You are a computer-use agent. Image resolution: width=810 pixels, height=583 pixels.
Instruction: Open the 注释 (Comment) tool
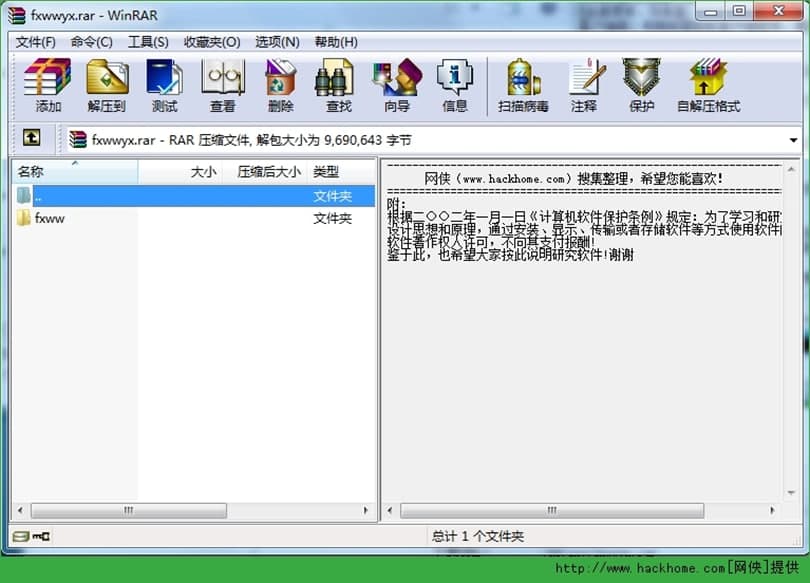pyautogui.click(x=584, y=84)
